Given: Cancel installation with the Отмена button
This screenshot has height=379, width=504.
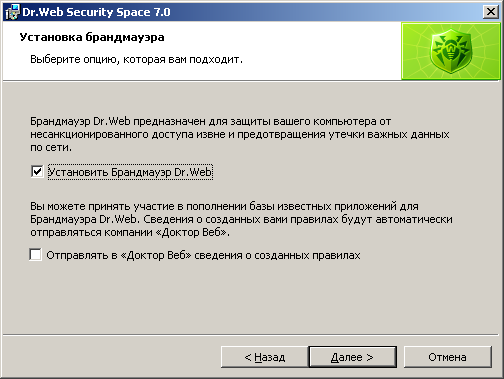Looking at the screenshot, I should tap(448, 357).
